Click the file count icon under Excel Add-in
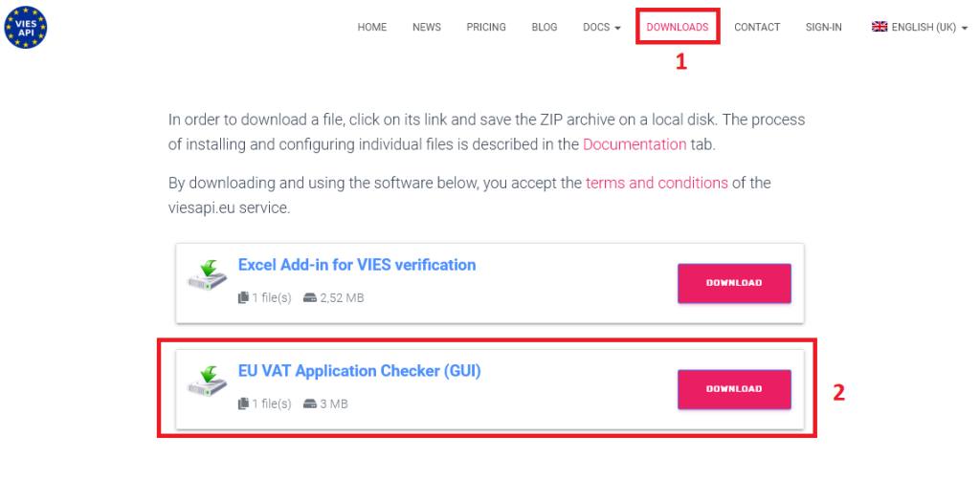 pyautogui.click(x=243, y=297)
